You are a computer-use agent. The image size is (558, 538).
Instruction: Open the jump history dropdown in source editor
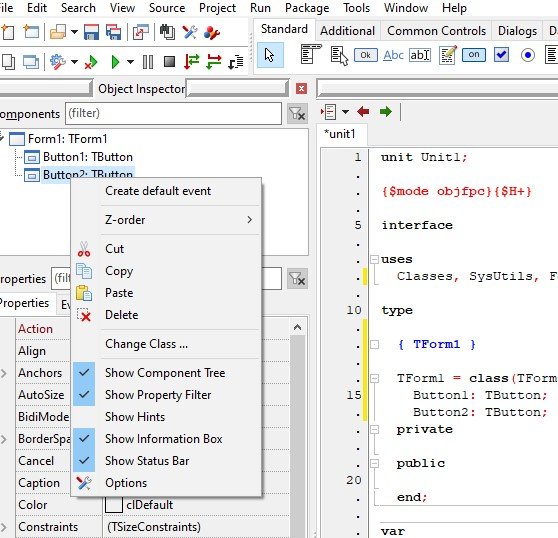click(x=345, y=112)
